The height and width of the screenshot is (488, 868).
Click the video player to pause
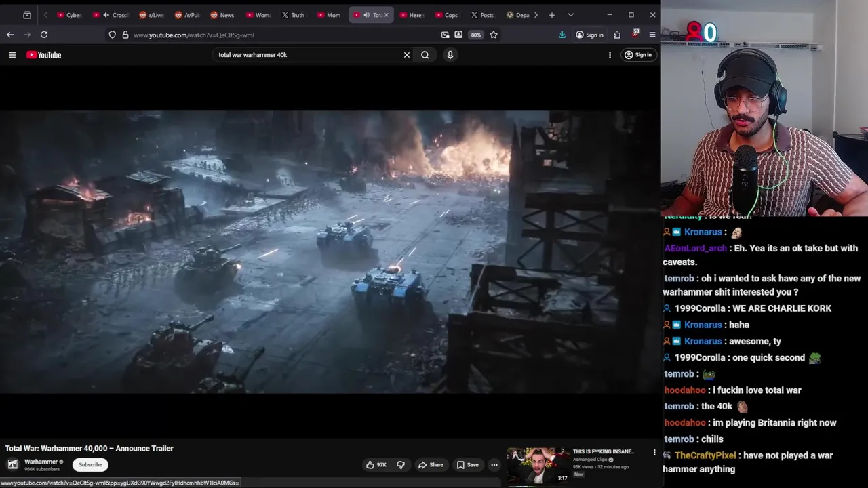330,251
